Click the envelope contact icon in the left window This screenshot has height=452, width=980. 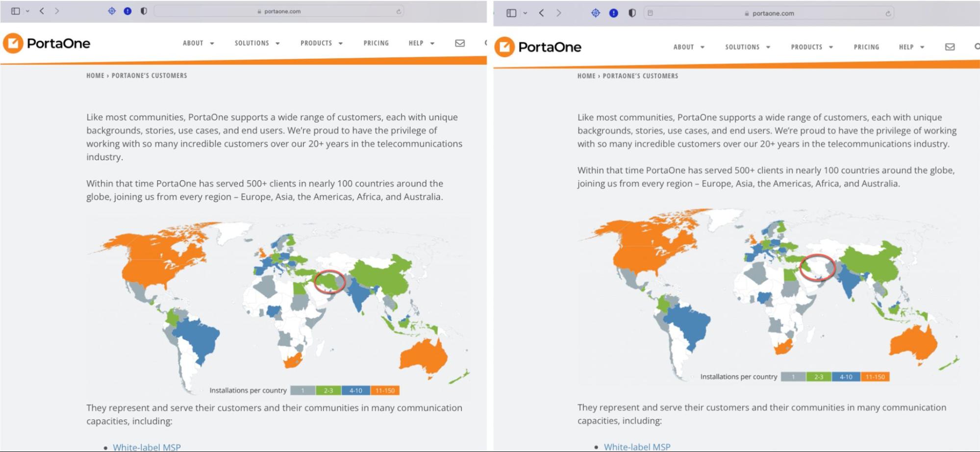(459, 43)
